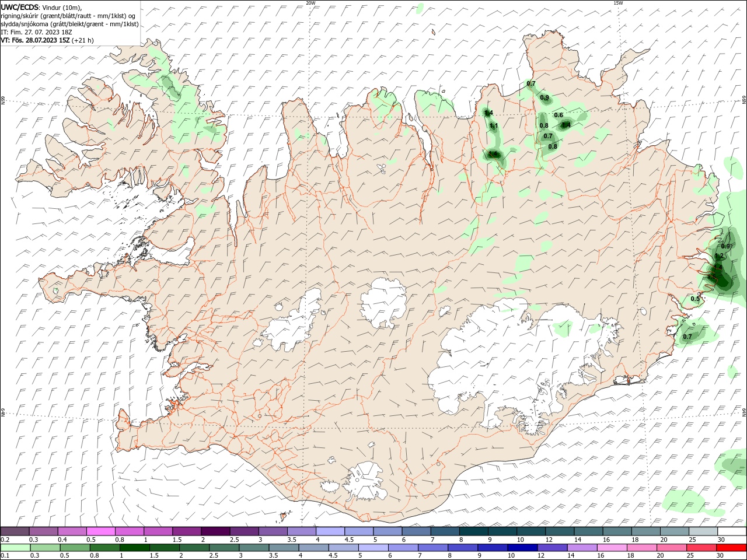Viewport: 747px width, 560px height.
Task: Pick the medium green 0.5 swatch in the rain legend
Action: (x=75, y=548)
